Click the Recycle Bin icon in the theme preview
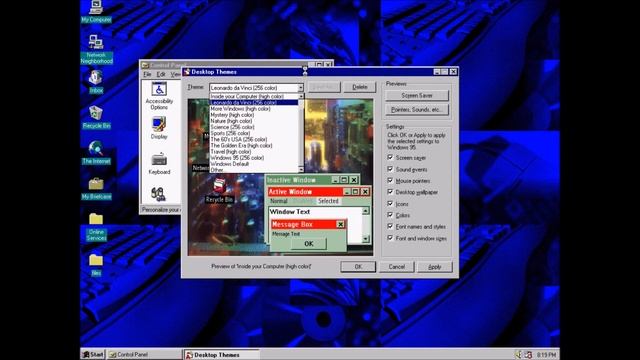640x360 pixels. 219,186
